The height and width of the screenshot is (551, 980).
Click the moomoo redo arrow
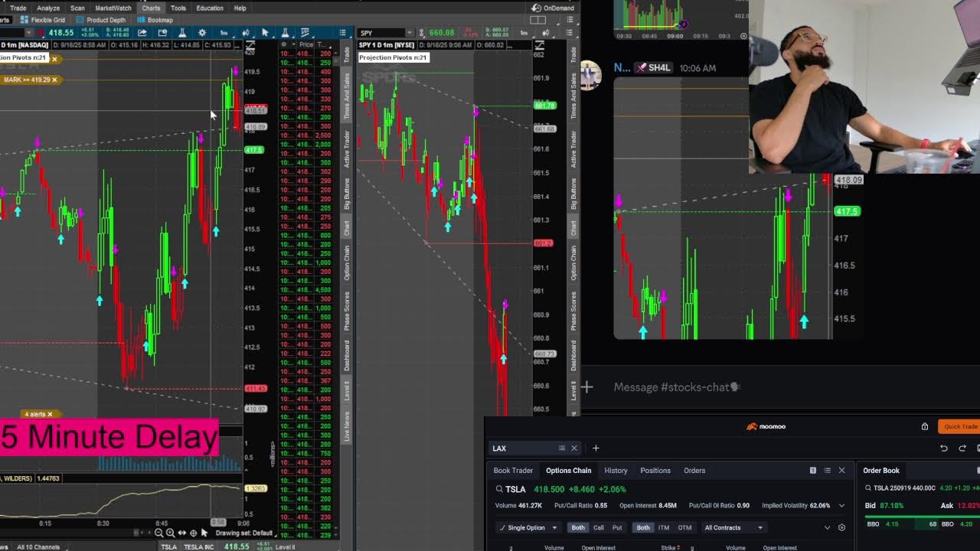962,448
